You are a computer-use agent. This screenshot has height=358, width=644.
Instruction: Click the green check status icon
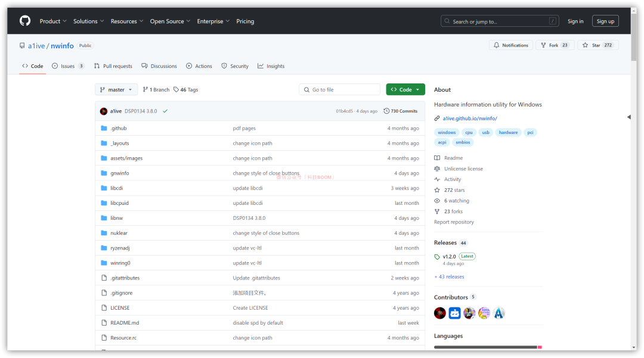click(165, 111)
